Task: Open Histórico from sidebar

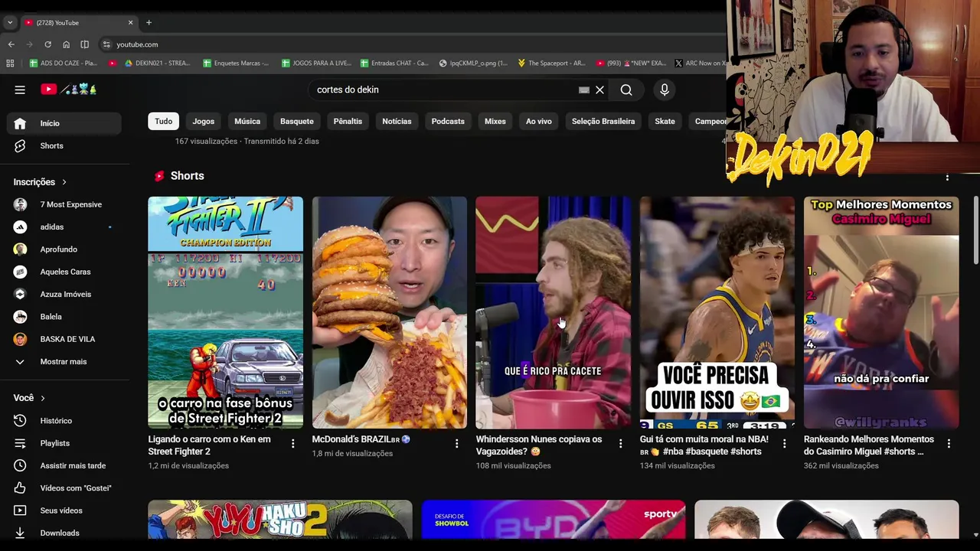Action: pyautogui.click(x=64, y=420)
